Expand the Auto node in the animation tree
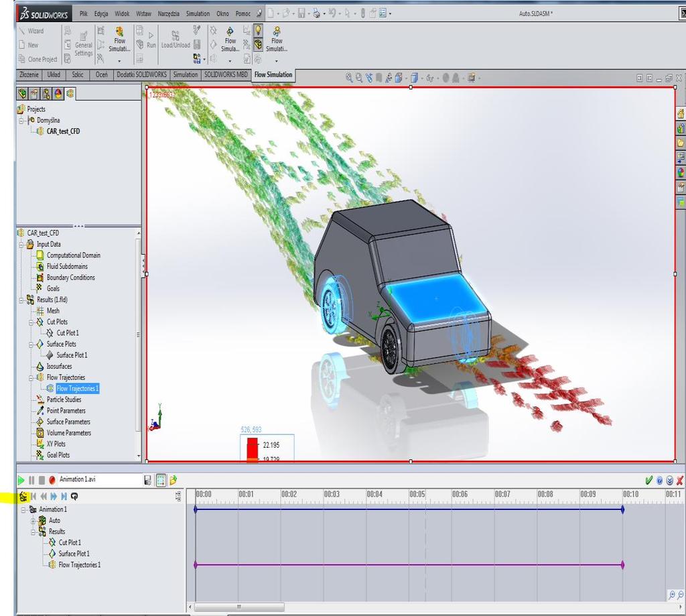 (x=33, y=521)
